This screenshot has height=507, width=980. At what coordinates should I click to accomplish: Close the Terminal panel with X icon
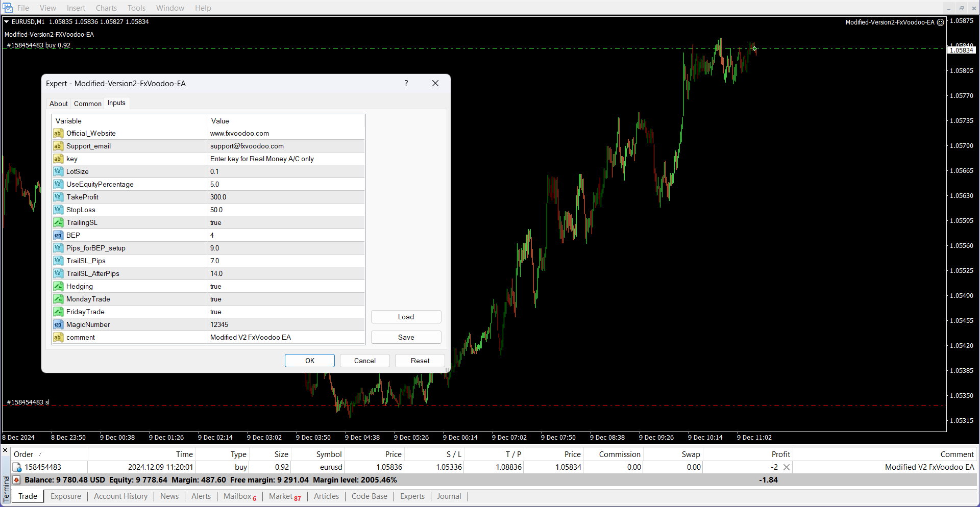5,450
